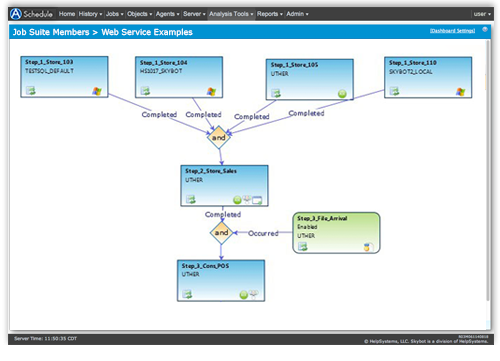Click the green status icon in Step_1_Store_105
500x361 pixels.
coord(342,94)
